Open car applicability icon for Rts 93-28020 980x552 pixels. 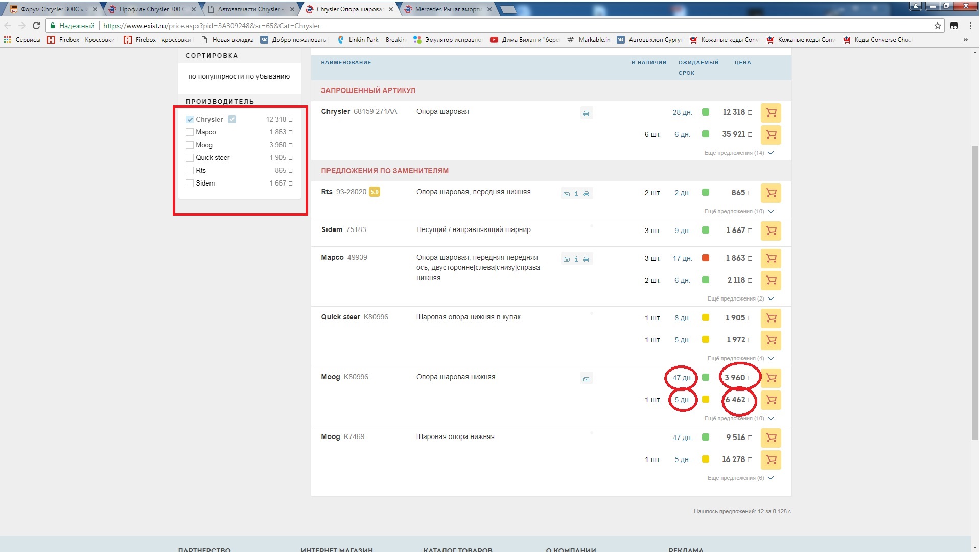point(586,194)
